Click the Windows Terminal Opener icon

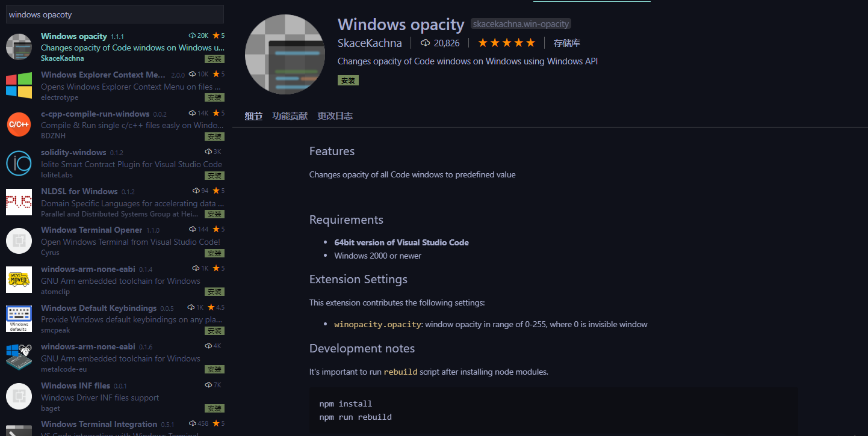pos(19,241)
